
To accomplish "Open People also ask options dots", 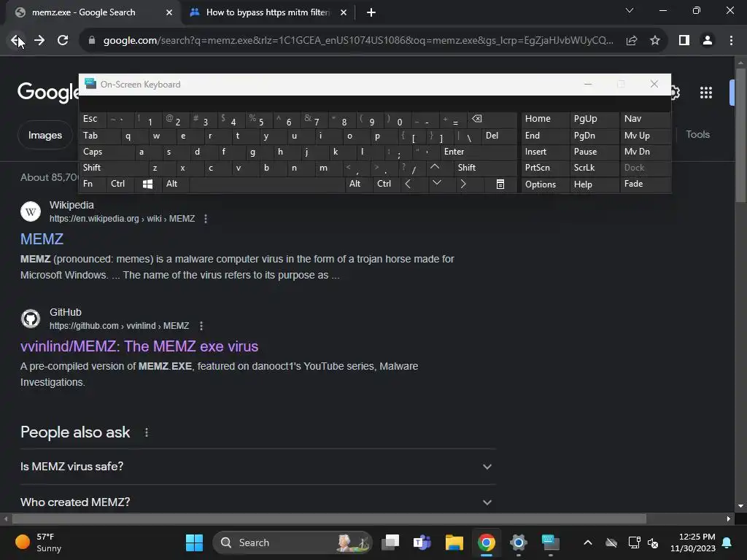I will (147, 432).
